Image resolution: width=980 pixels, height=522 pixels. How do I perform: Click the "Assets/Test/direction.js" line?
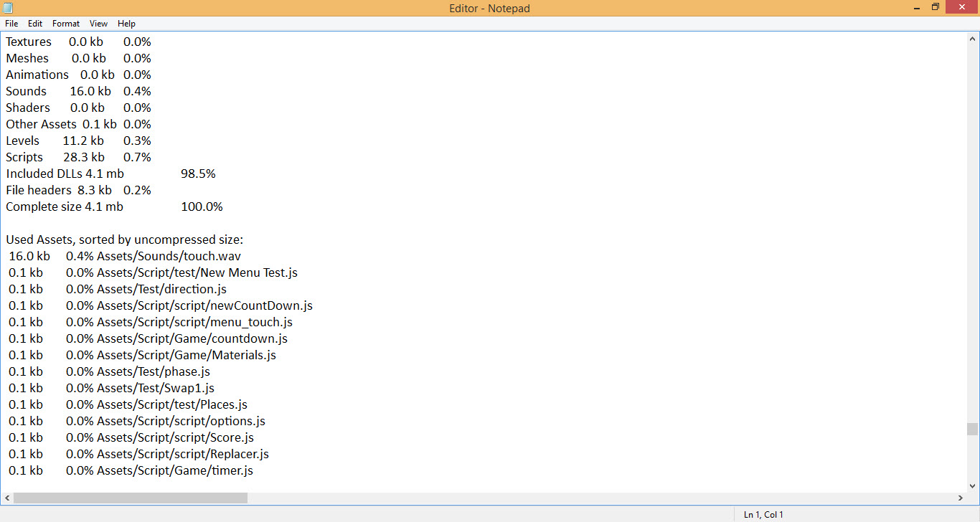(x=118, y=289)
